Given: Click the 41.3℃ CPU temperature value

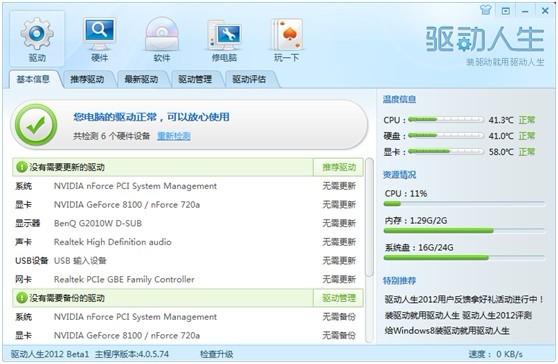Looking at the screenshot, I should click(501, 120).
